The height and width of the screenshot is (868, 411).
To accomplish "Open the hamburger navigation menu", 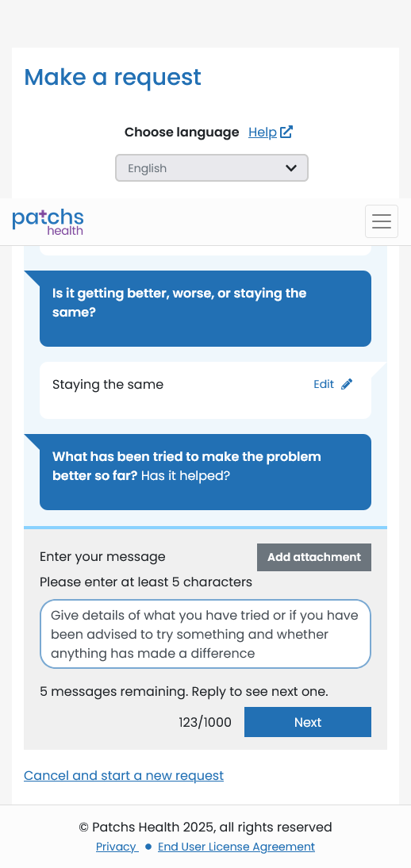I will click(381, 221).
